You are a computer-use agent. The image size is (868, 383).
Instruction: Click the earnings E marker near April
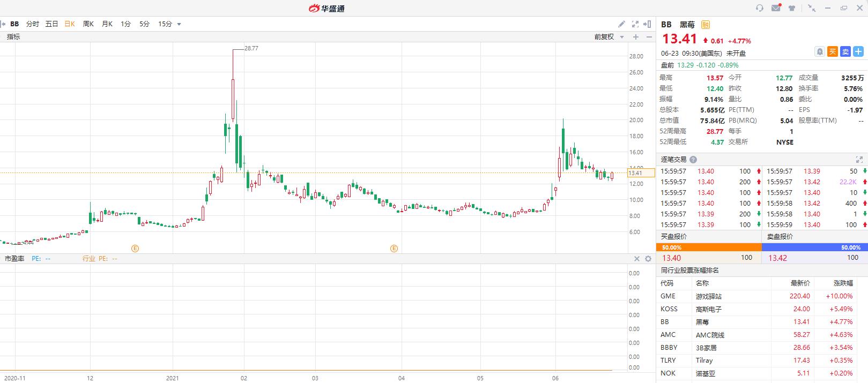click(394, 249)
